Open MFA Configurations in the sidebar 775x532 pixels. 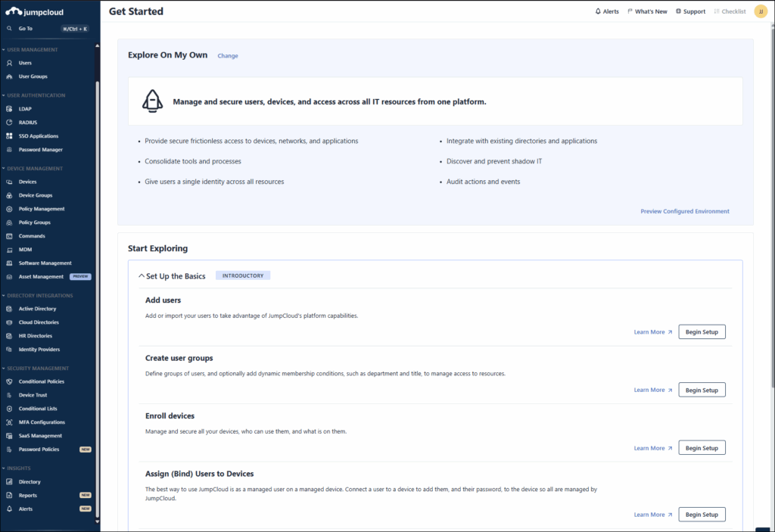(x=42, y=422)
